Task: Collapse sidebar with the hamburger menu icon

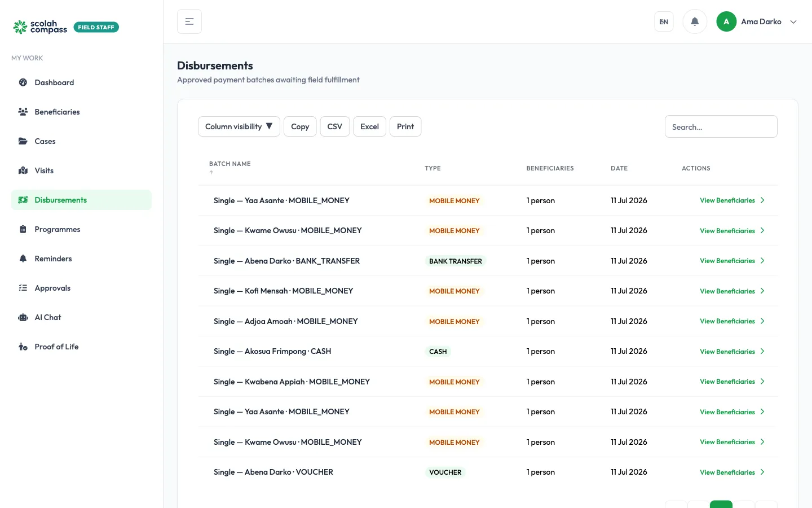Action: (189, 21)
